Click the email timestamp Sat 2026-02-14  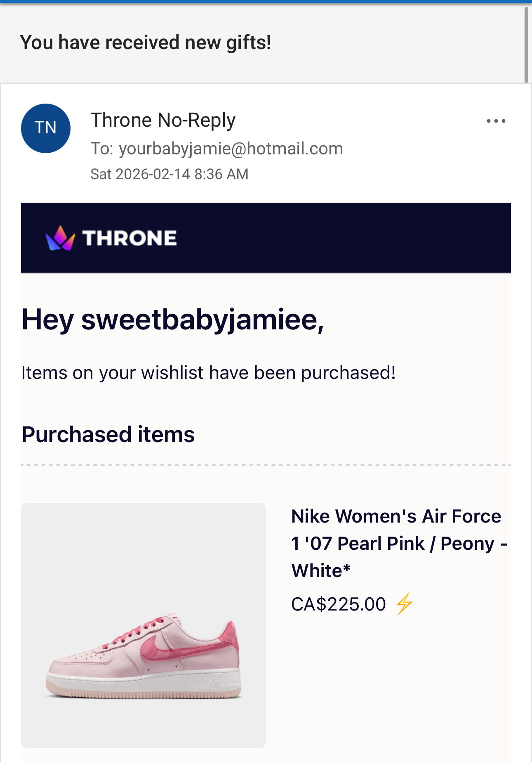pos(169,174)
